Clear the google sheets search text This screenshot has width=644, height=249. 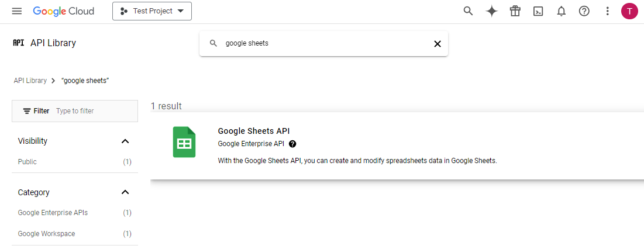[437, 44]
